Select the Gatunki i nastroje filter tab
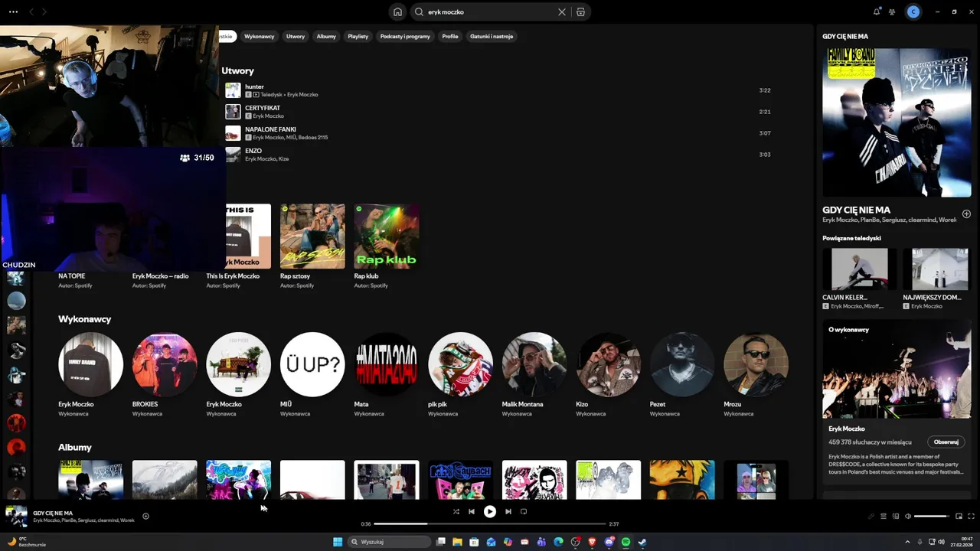This screenshot has width=980, height=551. (492, 36)
